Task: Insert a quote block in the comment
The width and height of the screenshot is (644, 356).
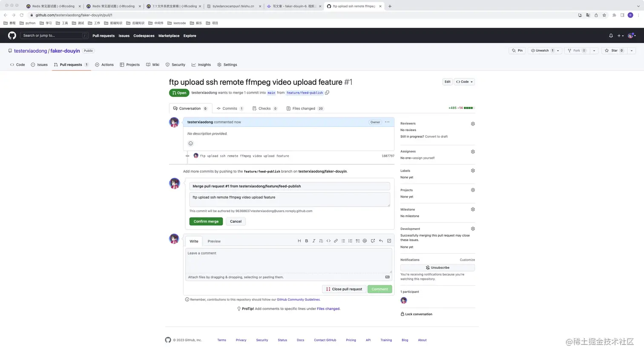Action: pos(321,241)
